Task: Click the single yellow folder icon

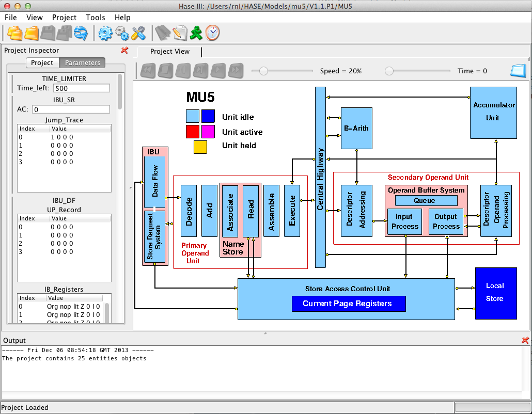Action: pyautogui.click(x=32, y=33)
